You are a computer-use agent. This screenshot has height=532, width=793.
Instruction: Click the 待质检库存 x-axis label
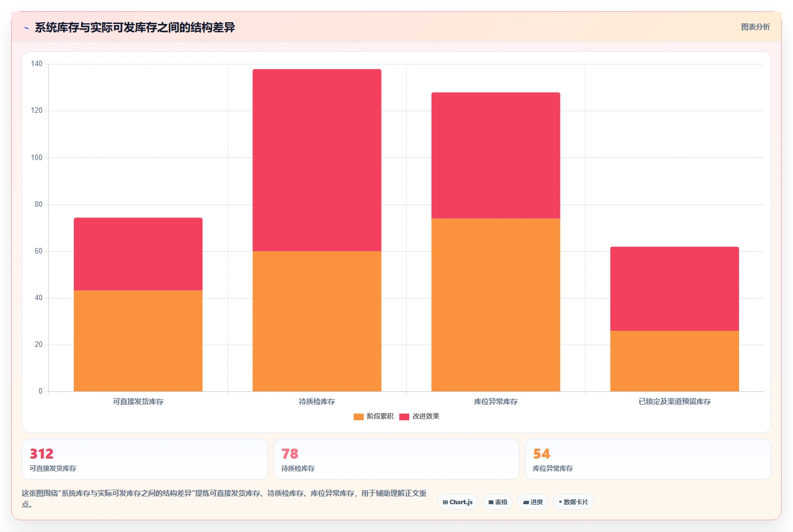[x=317, y=401]
